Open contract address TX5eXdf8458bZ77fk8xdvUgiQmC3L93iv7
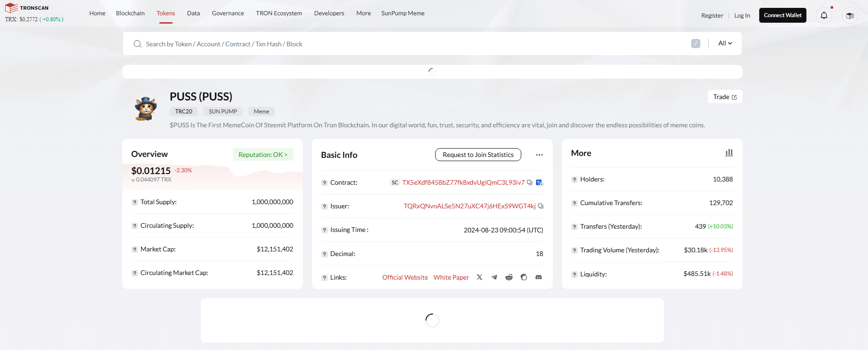 click(x=463, y=182)
